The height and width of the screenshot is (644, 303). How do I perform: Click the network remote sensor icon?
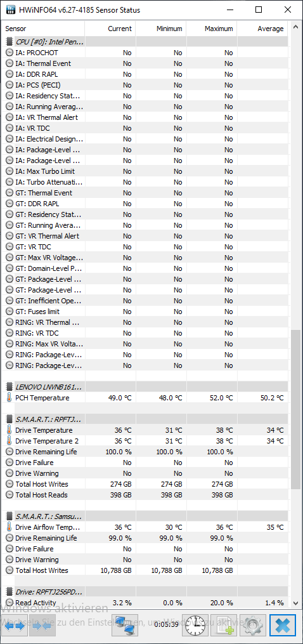pos(124,625)
